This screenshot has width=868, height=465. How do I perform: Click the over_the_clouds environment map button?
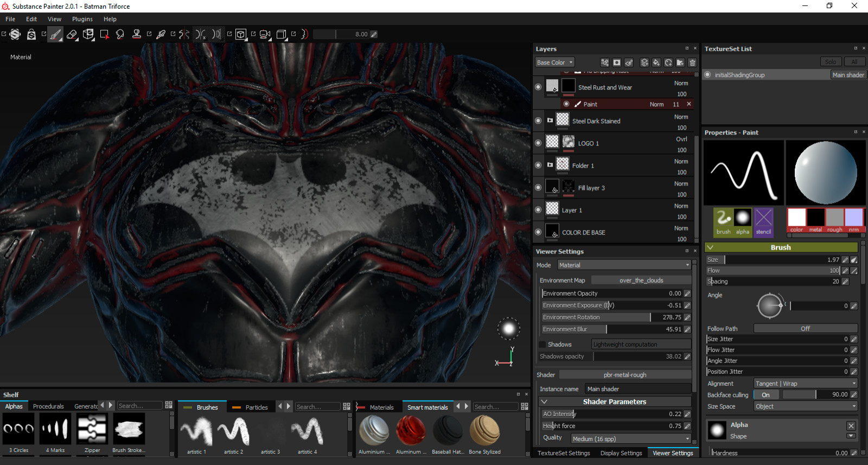(641, 281)
